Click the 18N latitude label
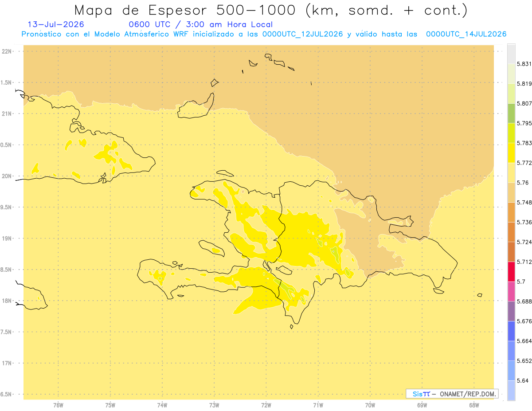Viewport: 532px width, 411px height. (8, 301)
